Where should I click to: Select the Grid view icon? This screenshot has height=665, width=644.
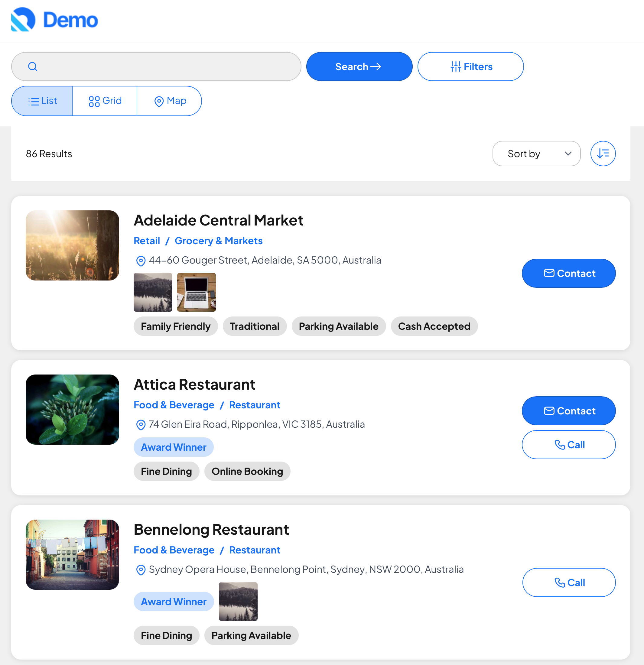(x=94, y=101)
